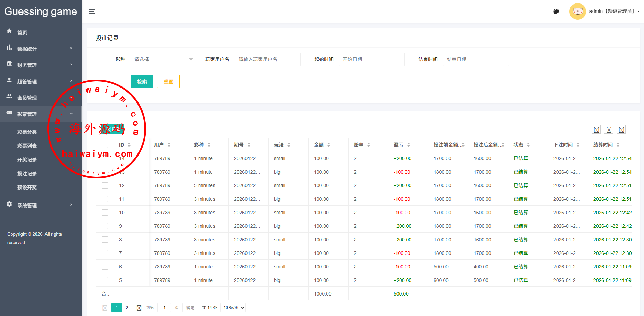
Task: Click the admin avatar picture
Action: tap(577, 11)
